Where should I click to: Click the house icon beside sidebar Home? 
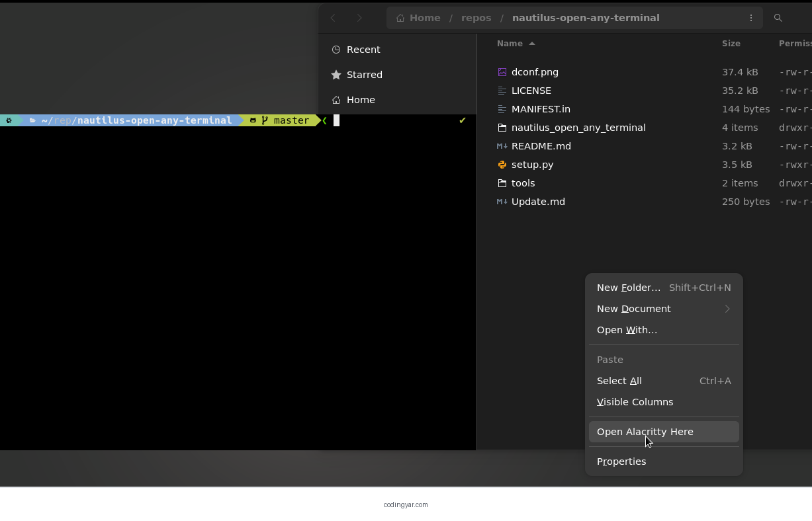coord(336,100)
